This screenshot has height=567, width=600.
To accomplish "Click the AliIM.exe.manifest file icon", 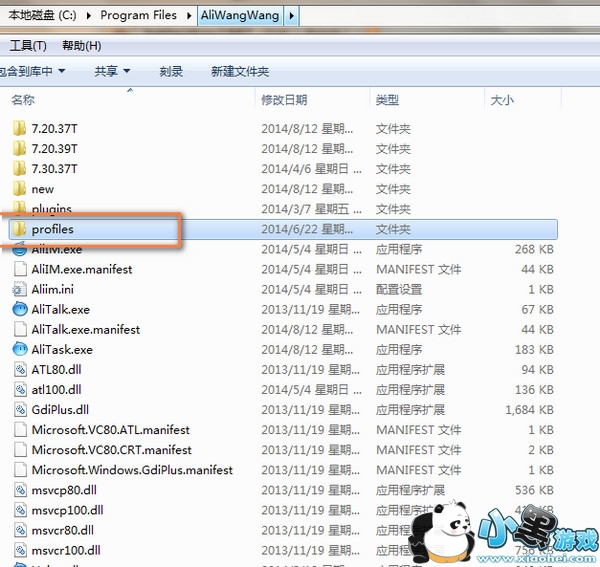I will click(20, 269).
